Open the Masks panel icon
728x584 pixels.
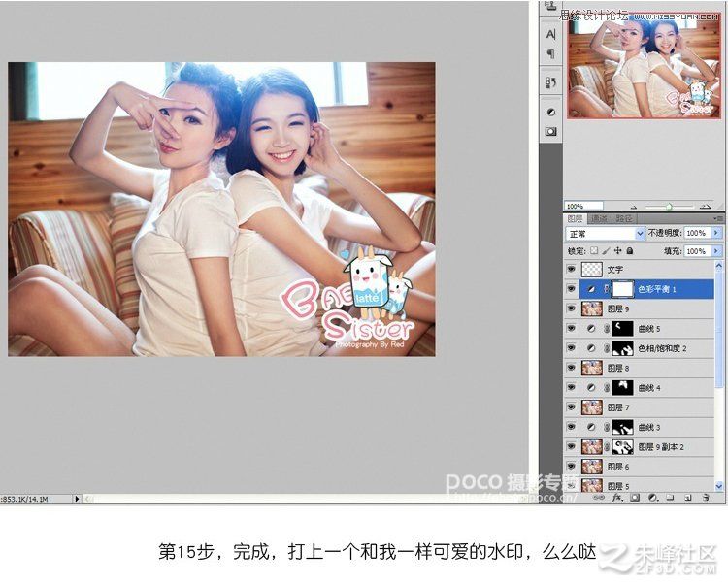coord(550,132)
